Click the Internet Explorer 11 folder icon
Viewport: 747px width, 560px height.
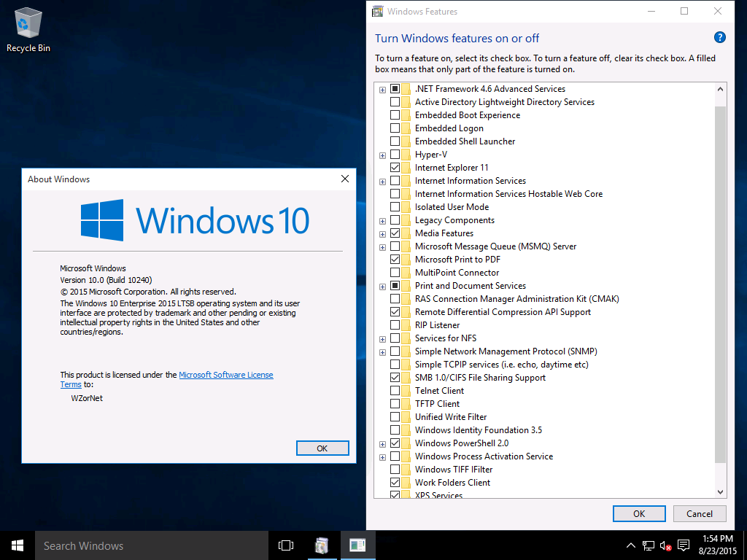click(x=406, y=168)
